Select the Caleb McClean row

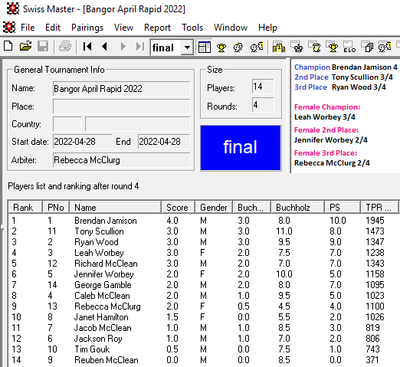pos(203,296)
